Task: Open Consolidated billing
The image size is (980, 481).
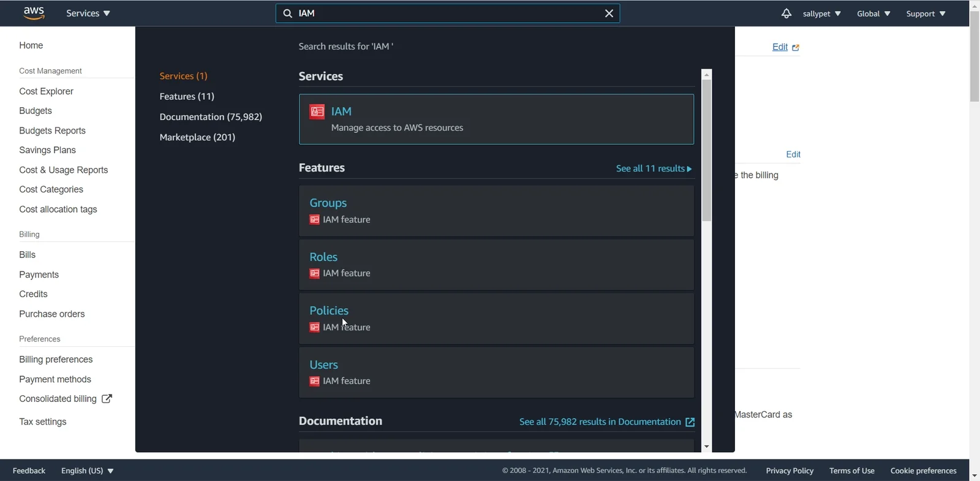Action: [x=58, y=399]
